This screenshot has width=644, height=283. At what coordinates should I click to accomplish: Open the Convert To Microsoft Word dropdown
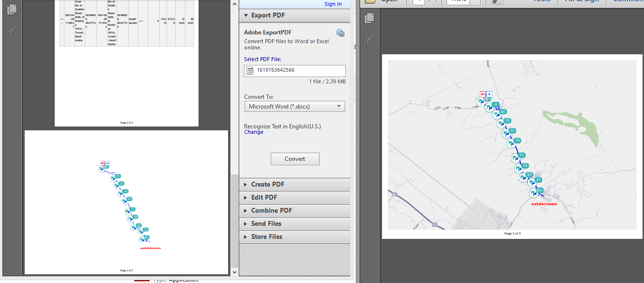294,107
